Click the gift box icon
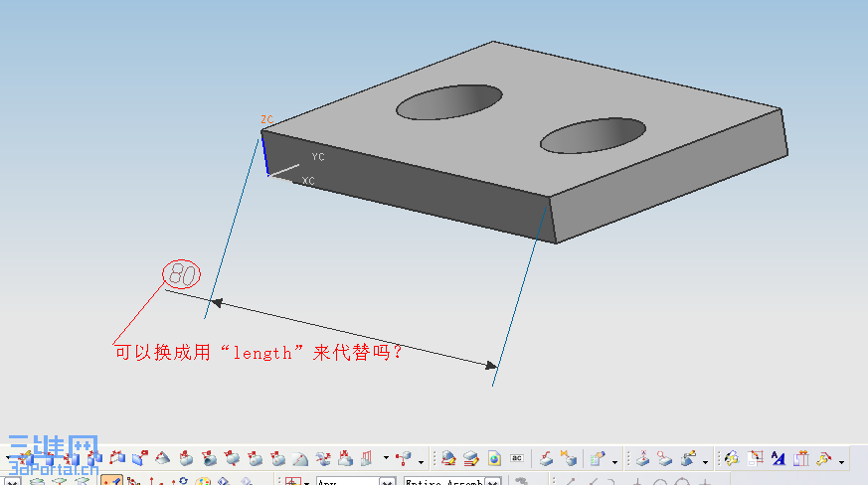868x485 pixels. pos(801,458)
